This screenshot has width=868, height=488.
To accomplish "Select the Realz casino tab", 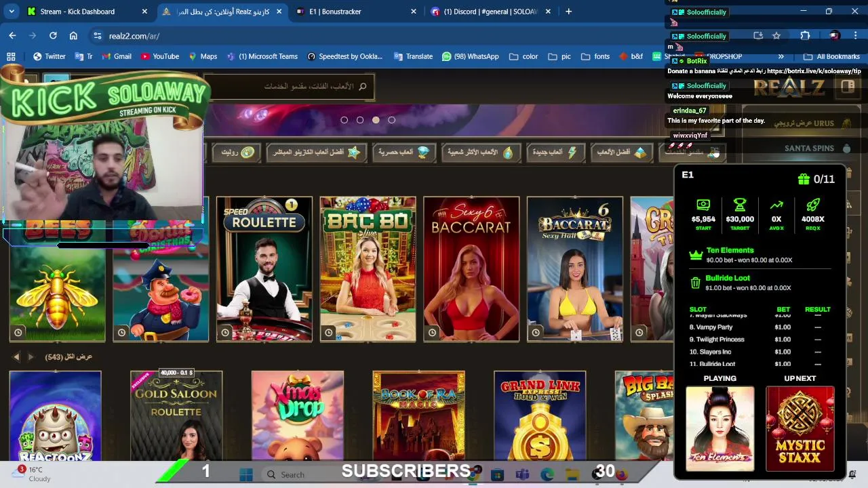I will tap(222, 12).
